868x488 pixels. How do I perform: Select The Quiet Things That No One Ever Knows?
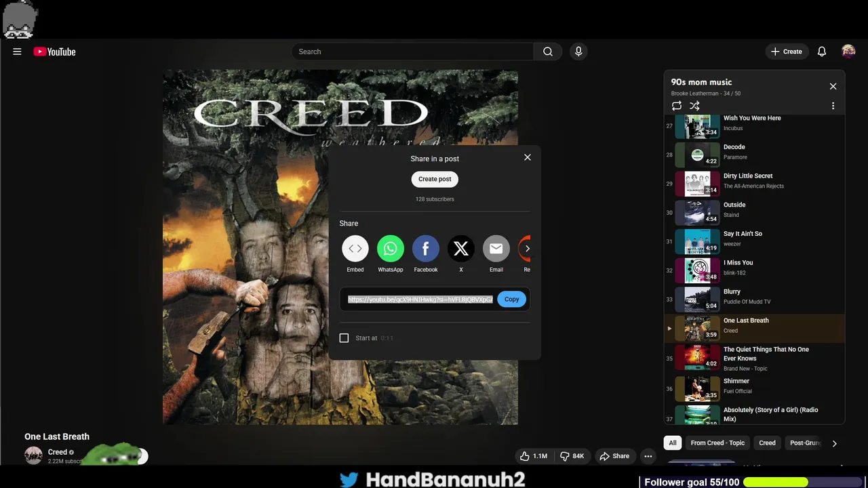[x=754, y=357]
